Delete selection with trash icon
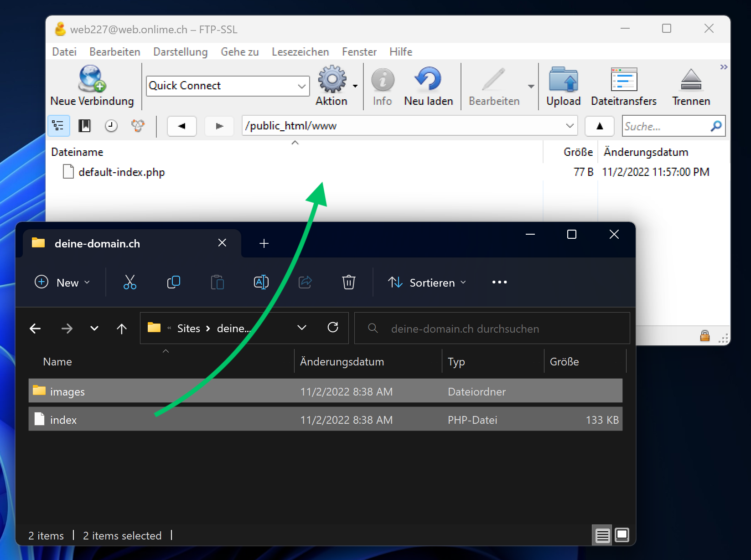Screen dimensions: 751x560 349,283
